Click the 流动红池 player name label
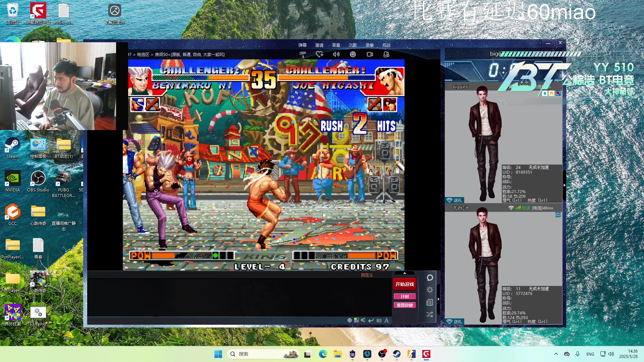 [x=461, y=208]
